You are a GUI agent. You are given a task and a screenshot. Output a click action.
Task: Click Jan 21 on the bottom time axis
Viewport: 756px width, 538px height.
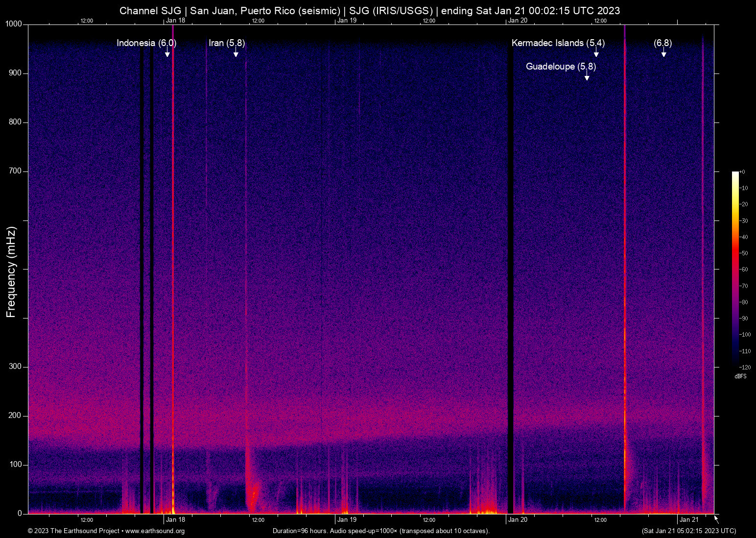689,520
